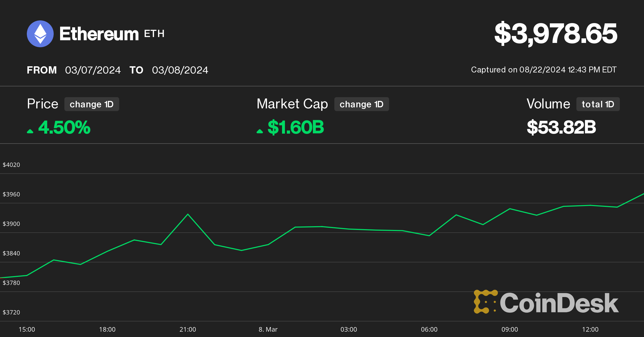The image size is (644, 337).
Task: Click the $3960 y-axis label
Action: pos(11,194)
